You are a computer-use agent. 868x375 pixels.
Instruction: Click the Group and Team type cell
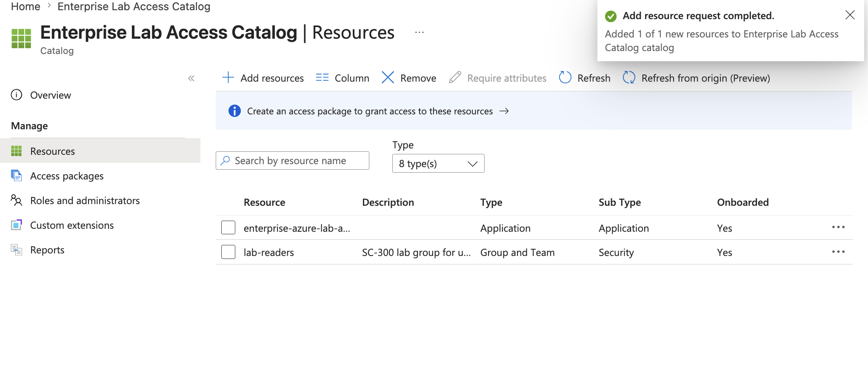(517, 253)
